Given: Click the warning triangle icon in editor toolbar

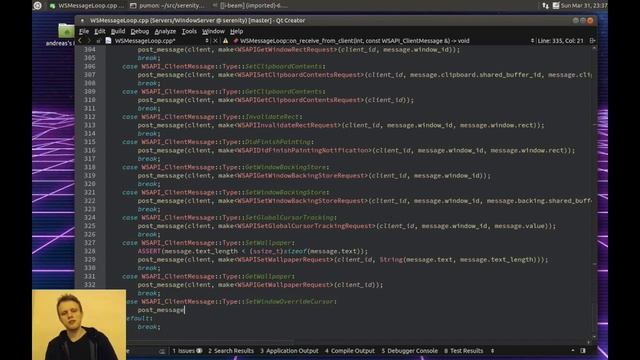Looking at the screenshot, I should tap(225, 41).
